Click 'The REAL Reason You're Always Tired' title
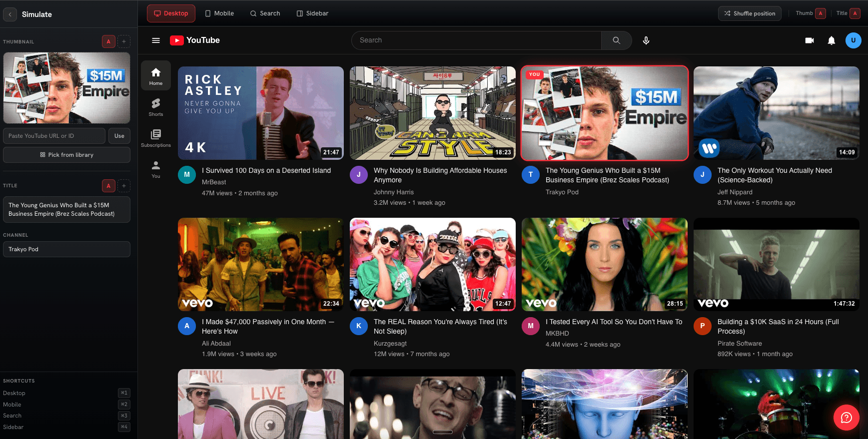Screen dimensions: 868x439 pyautogui.click(x=440, y=327)
